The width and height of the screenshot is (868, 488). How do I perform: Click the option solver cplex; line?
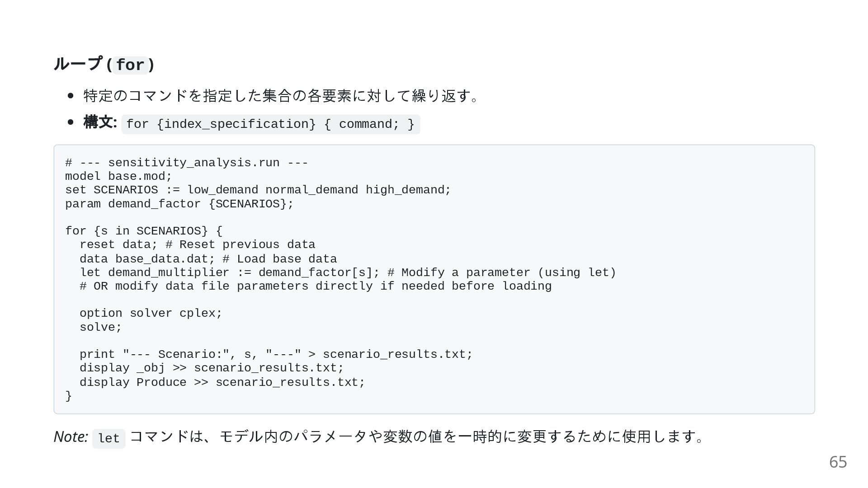151,313
